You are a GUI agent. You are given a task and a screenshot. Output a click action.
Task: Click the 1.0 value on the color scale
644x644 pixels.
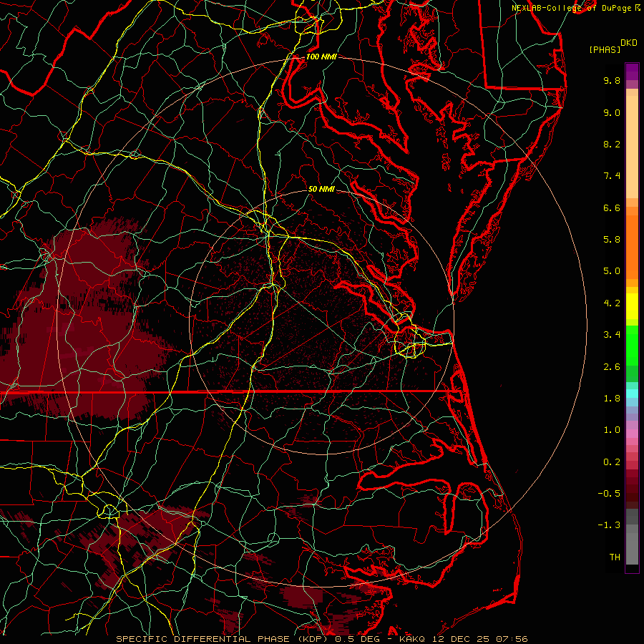tap(612, 430)
